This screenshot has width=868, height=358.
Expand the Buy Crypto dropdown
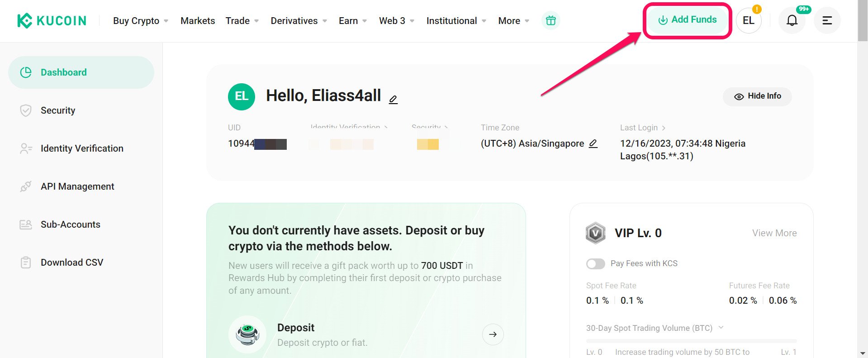tap(140, 21)
